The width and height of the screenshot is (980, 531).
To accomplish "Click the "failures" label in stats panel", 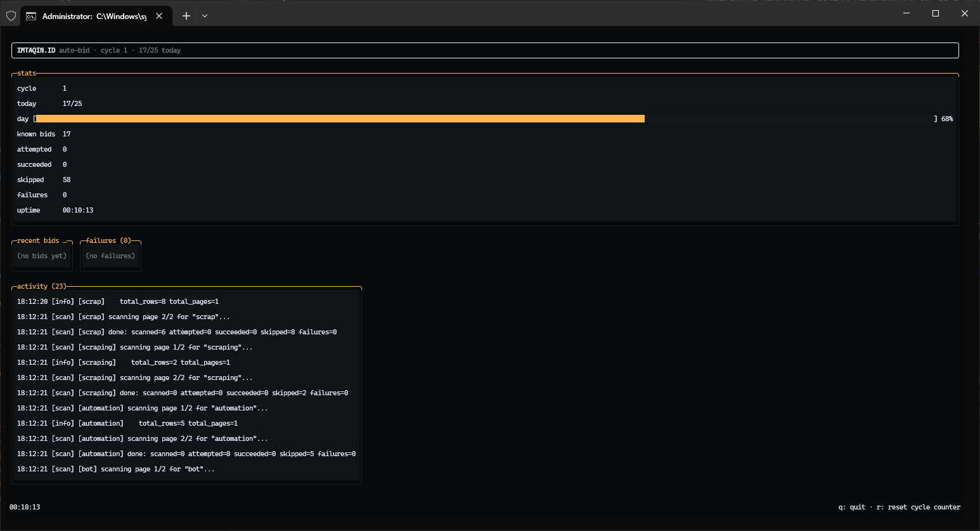I will coord(32,195).
